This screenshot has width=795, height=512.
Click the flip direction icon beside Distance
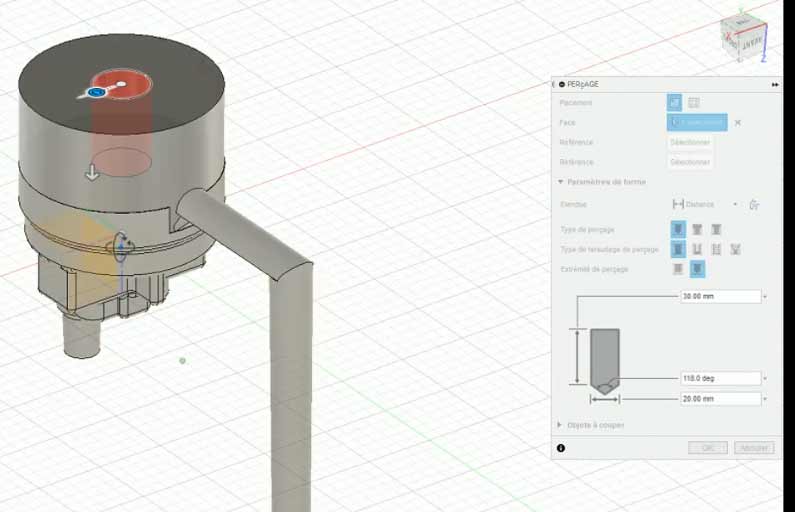754,204
